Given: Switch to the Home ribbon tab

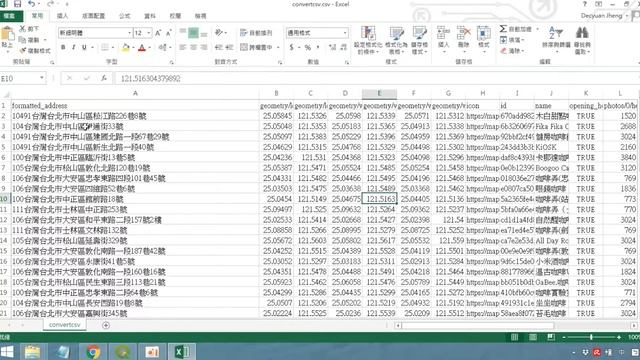Looking at the screenshot, I should pos(37,16).
